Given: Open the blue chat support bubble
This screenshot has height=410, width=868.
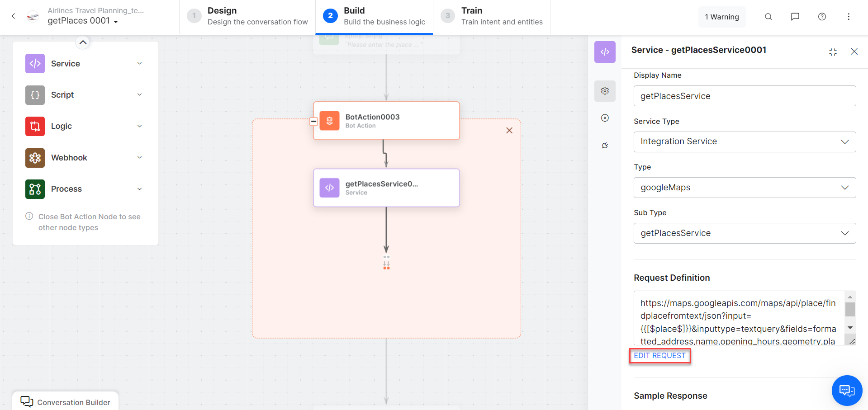Looking at the screenshot, I should (x=847, y=390).
